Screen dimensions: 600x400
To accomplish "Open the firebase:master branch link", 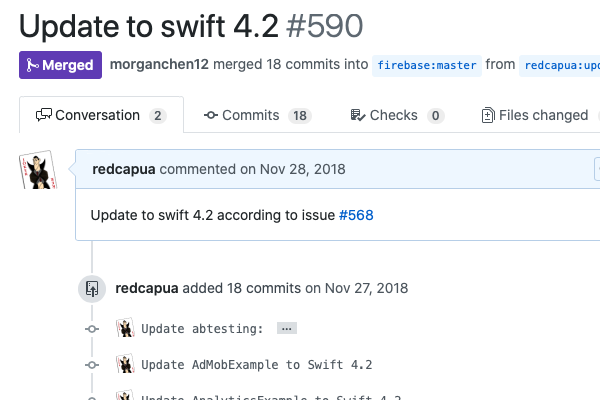I will tap(427, 66).
